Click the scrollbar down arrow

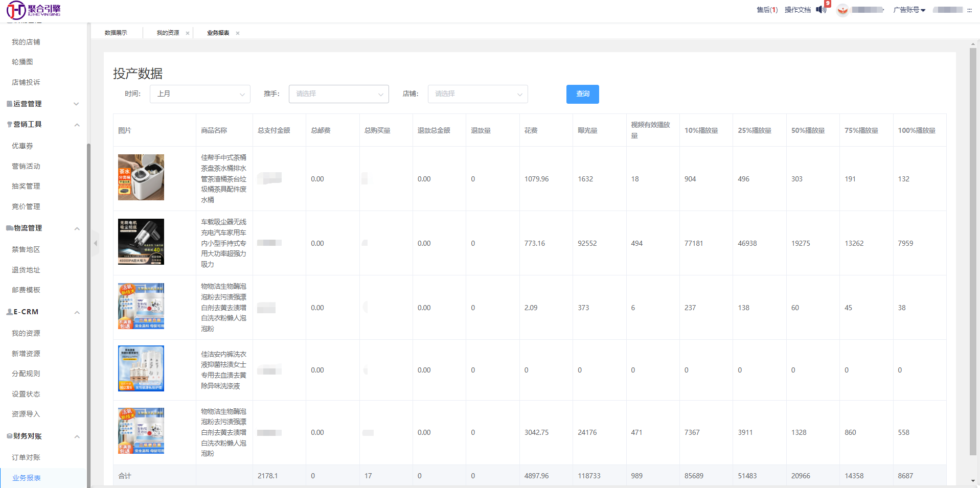click(973, 481)
